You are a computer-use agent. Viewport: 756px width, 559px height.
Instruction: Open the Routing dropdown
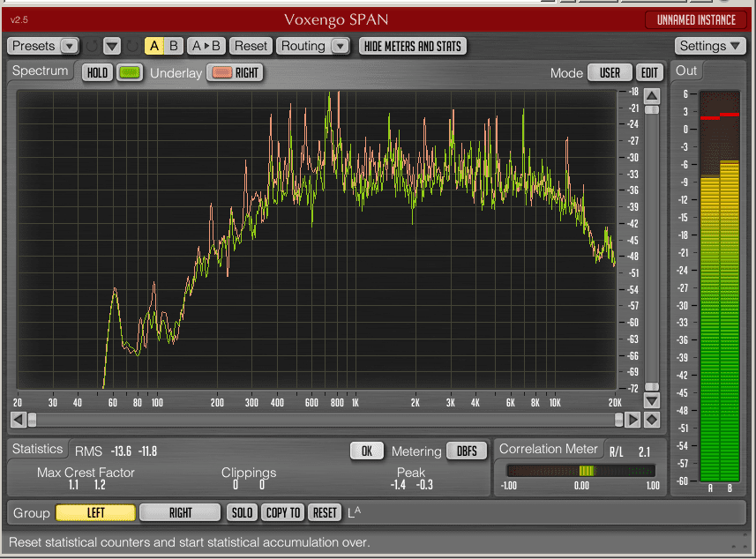coord(313,46)
